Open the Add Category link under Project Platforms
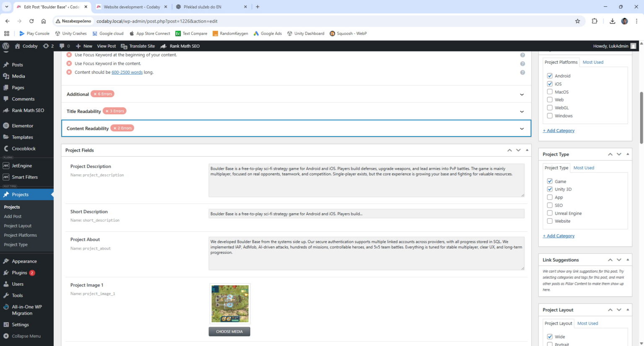 pos(558,130)
